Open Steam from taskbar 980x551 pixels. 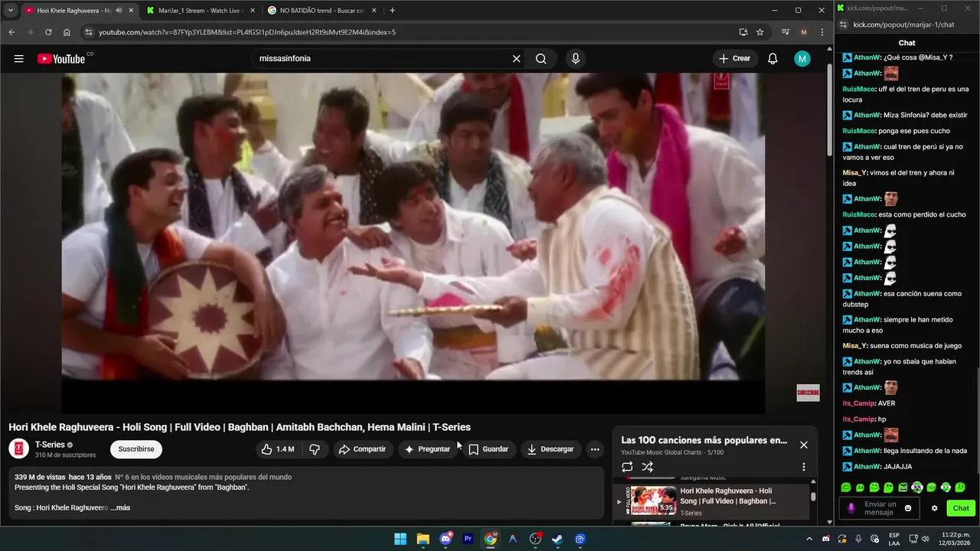(x=557, y=539)
